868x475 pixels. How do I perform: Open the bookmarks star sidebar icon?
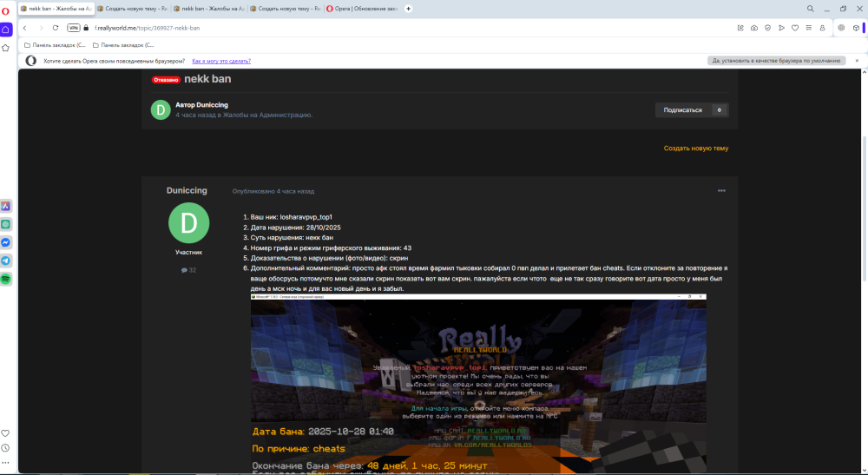point(5,48)
